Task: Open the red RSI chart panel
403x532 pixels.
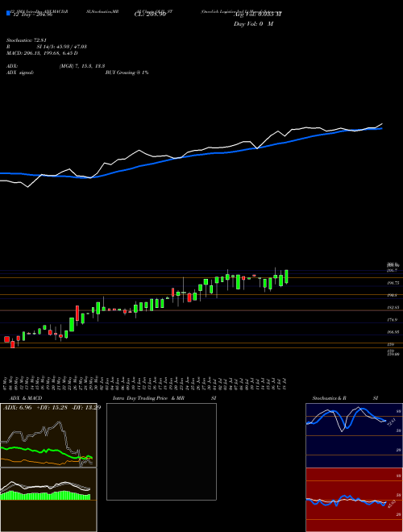Action: (354, 500)
